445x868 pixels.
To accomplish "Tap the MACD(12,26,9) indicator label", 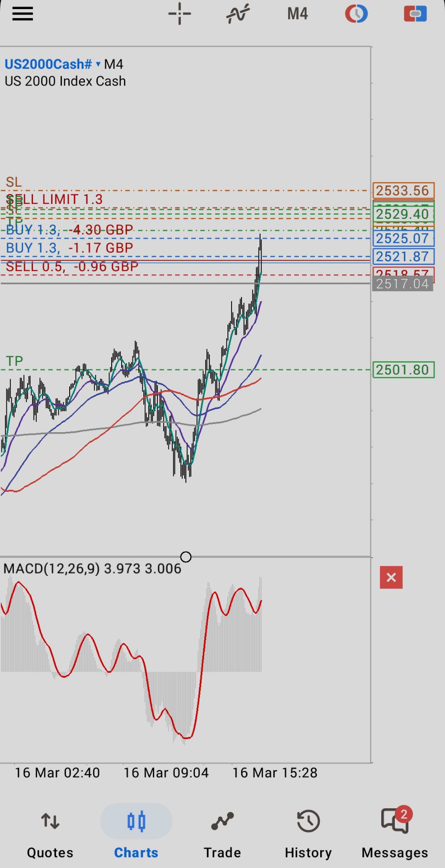I will 52,569.
